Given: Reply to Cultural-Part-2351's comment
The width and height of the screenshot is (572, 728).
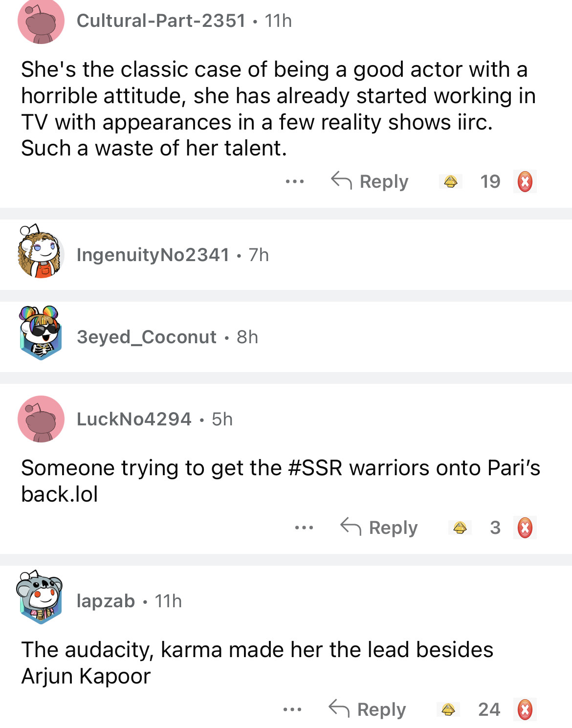Looking at the screenshot, I should coord(370,181).
